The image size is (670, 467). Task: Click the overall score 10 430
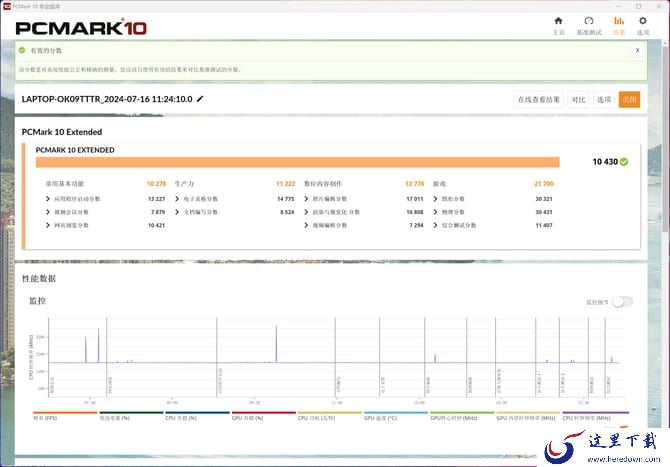pos(605,162)
